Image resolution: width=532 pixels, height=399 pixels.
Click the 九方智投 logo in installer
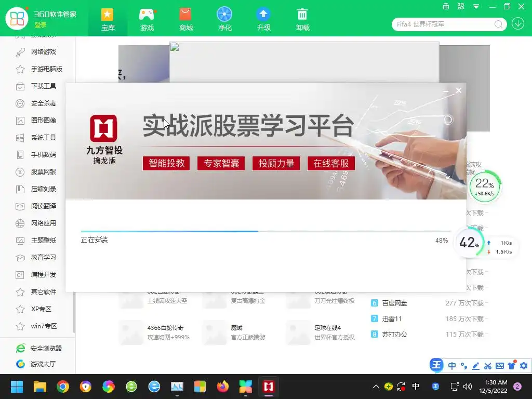pyautogui.click(x=104, y=128)
